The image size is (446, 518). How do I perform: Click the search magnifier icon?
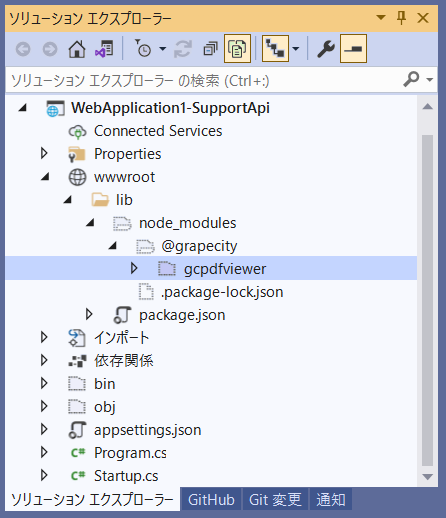click(411, 79)
